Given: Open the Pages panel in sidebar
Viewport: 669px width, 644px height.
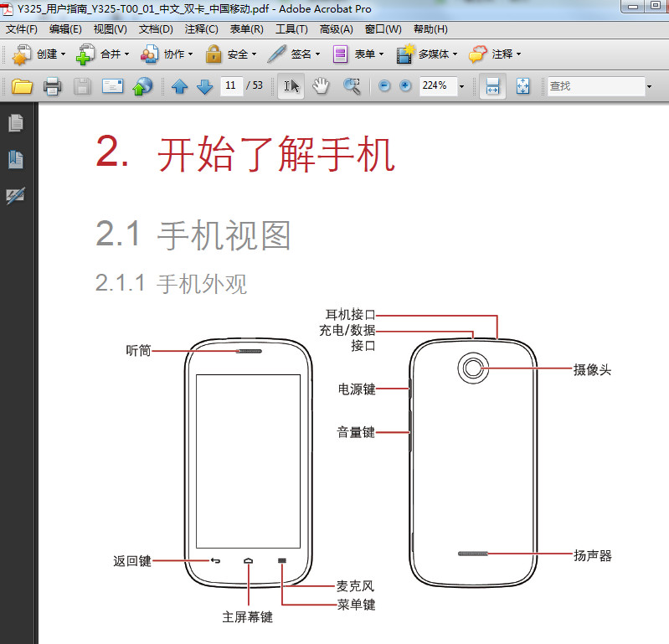Looking at the screenshot, I should tap(16, 123).
